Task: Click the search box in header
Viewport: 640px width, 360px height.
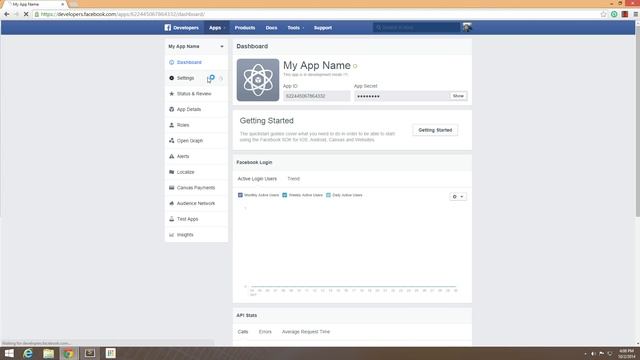Action: coord(416,27)
